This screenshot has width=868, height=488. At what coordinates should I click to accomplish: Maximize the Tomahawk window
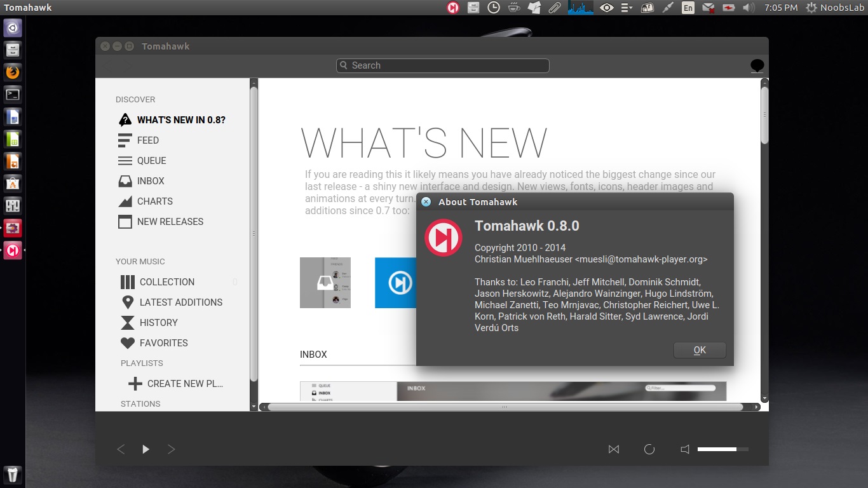coord(129,46)
